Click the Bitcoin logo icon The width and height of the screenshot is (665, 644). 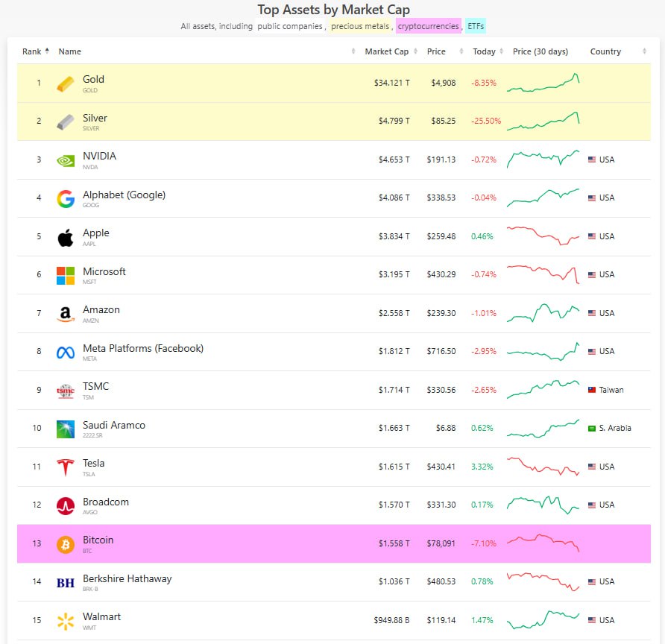pos(66,544)
